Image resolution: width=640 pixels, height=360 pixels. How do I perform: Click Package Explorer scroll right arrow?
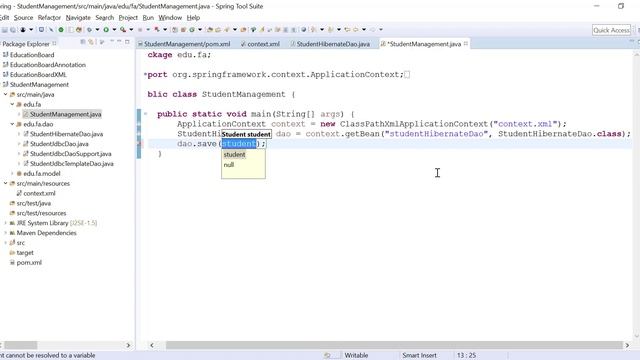tap(128, 345)
